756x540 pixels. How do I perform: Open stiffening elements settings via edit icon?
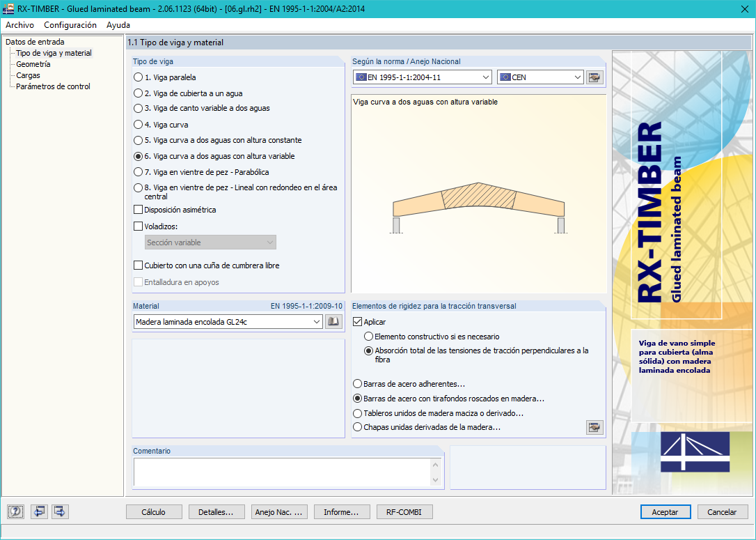(x=594, y=427)
